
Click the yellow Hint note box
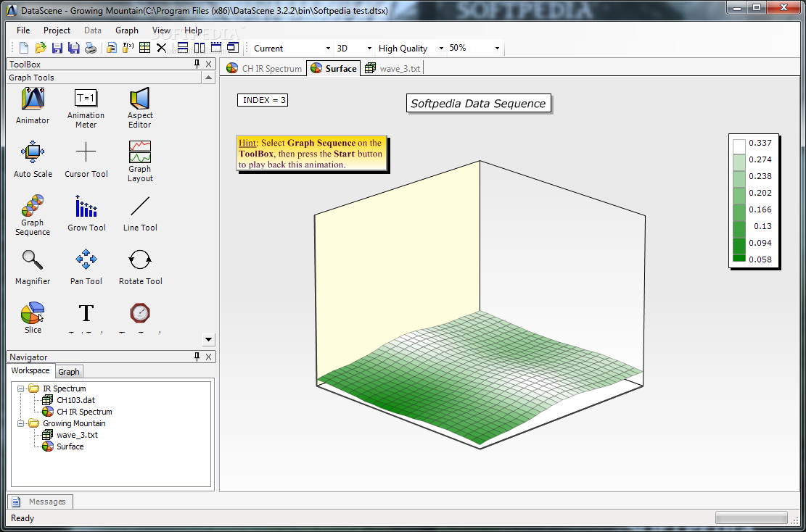(x=311, y=154)
